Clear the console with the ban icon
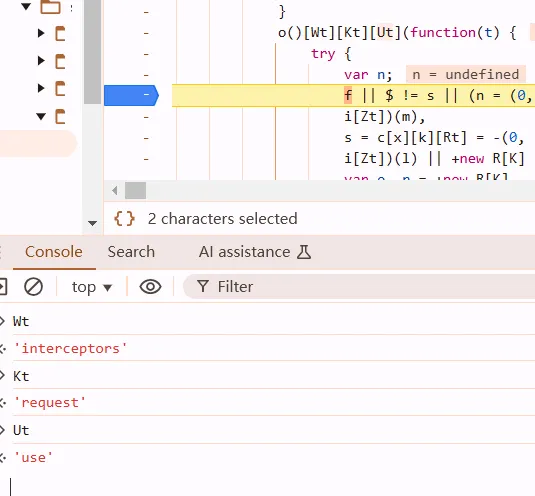Screen dimensions: 535x496 coord(33,287)
